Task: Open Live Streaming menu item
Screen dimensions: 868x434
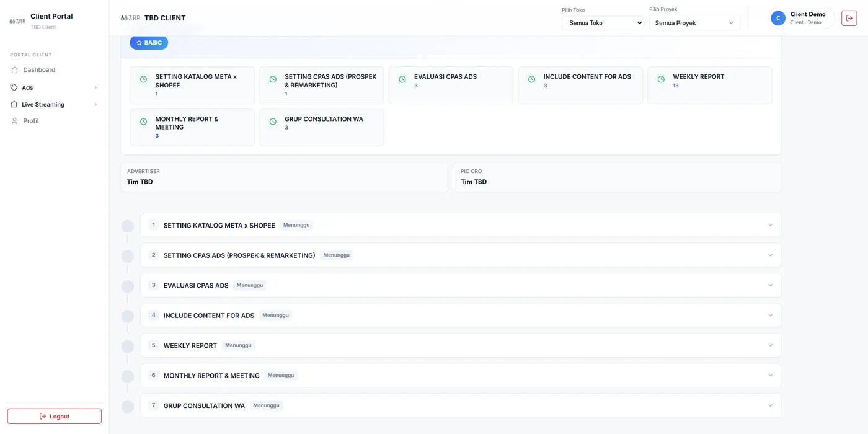Action: tap(55, 104)
